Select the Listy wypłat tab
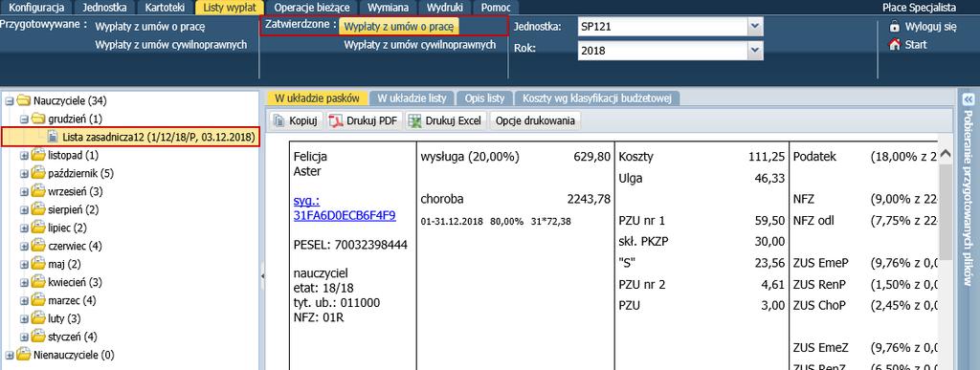Image resolution: width=980 pixels, height=370 pixels. click(231, 8)
